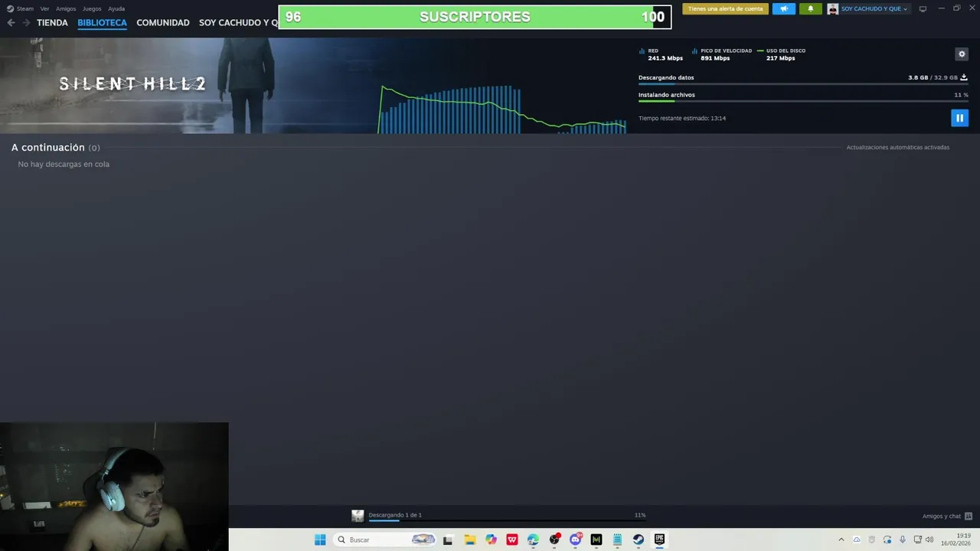
Task: Click Tiempo restante estimado text
Action: coord(682,118)
